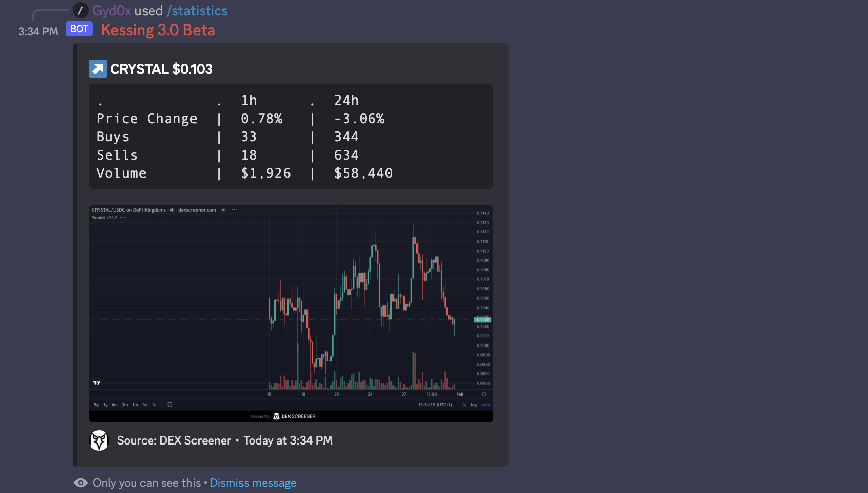
Task: Toggle the percent (%) scale option
Action: click(x=464, y=405)
